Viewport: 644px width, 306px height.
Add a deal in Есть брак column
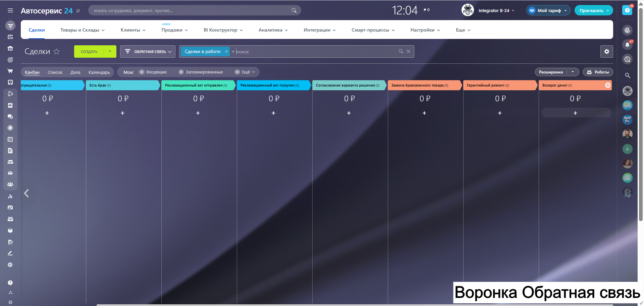pyautogui.click(x=122, y=113)
